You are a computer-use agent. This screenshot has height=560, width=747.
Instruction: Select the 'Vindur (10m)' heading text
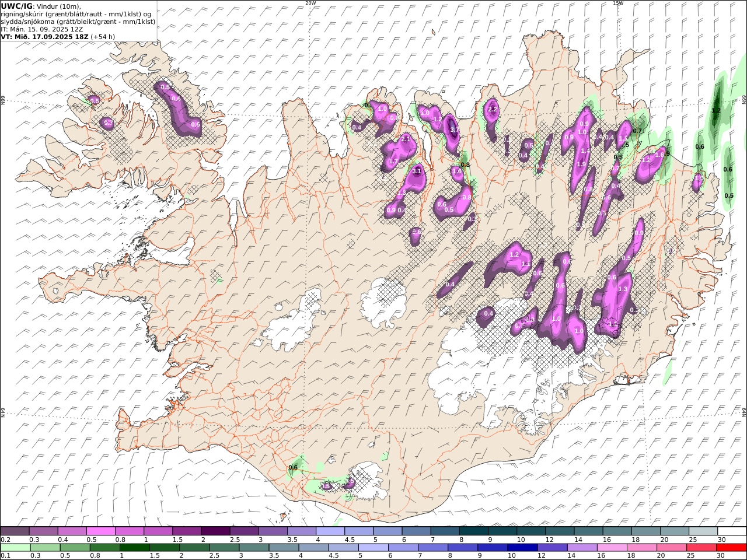click(59, 6)
